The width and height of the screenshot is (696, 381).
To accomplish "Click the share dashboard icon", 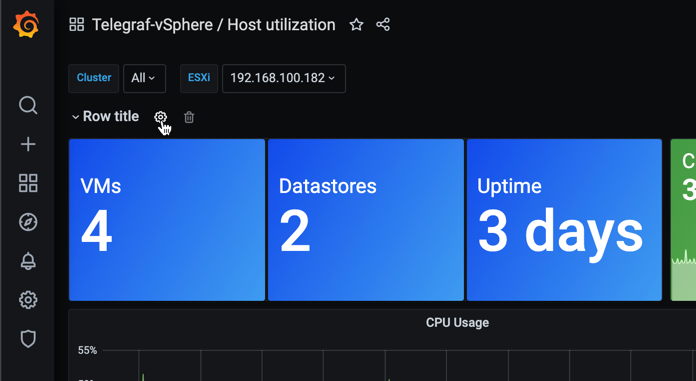I will coord(383,24).
